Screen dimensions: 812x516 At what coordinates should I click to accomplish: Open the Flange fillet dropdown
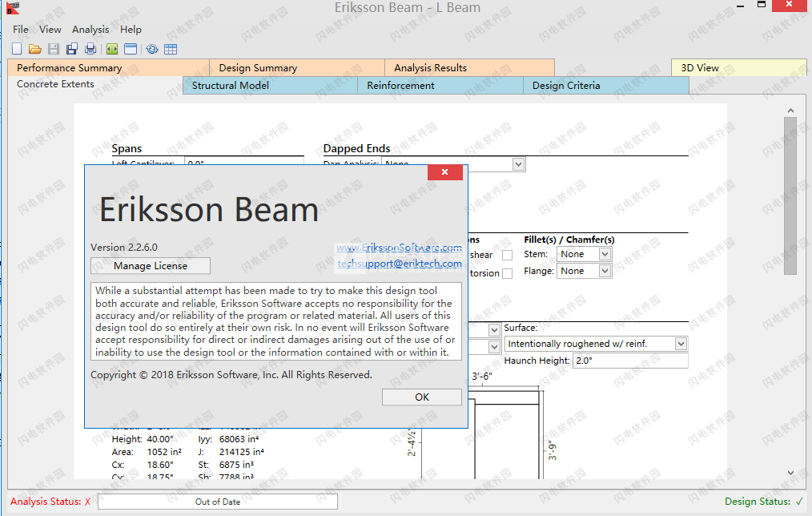pos(605,271)
